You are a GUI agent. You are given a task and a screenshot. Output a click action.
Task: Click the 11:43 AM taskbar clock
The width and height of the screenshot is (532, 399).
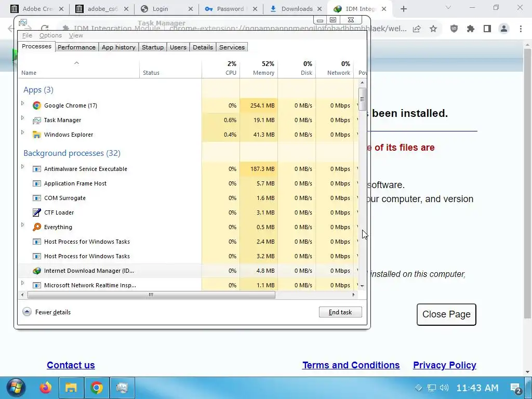477,388
